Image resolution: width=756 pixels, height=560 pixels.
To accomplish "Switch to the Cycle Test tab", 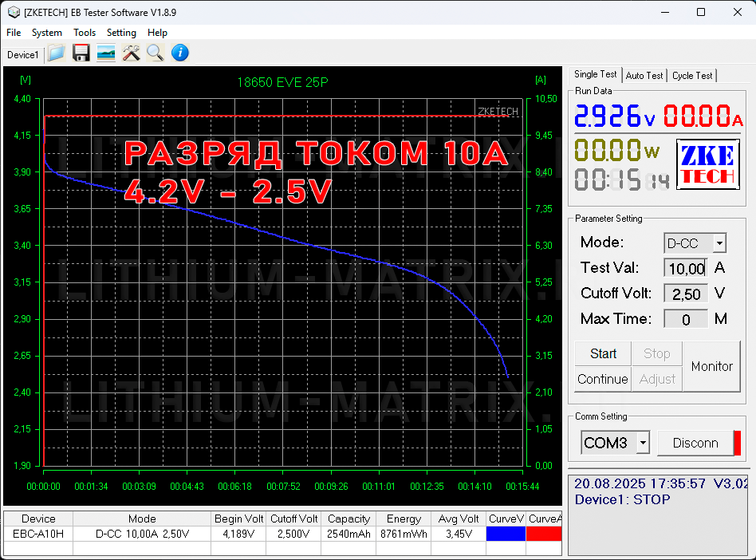I will coord(692,75).
